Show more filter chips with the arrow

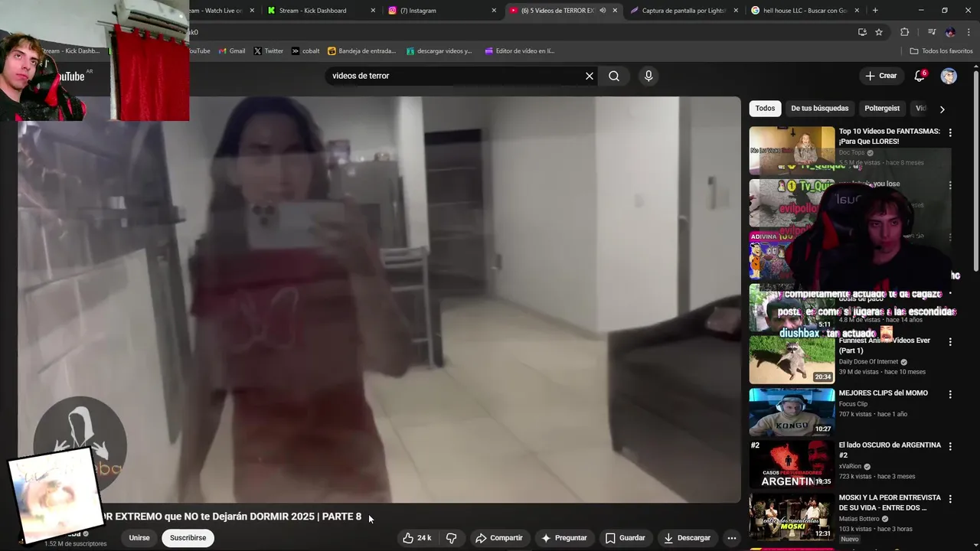pyautogui.click(x=942, y=109)
